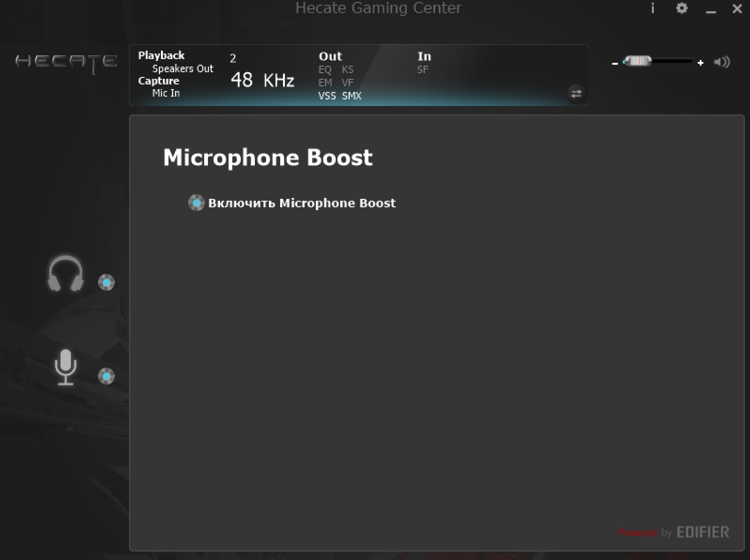
Task: Click the Out section heading
Action: point(330,56)
